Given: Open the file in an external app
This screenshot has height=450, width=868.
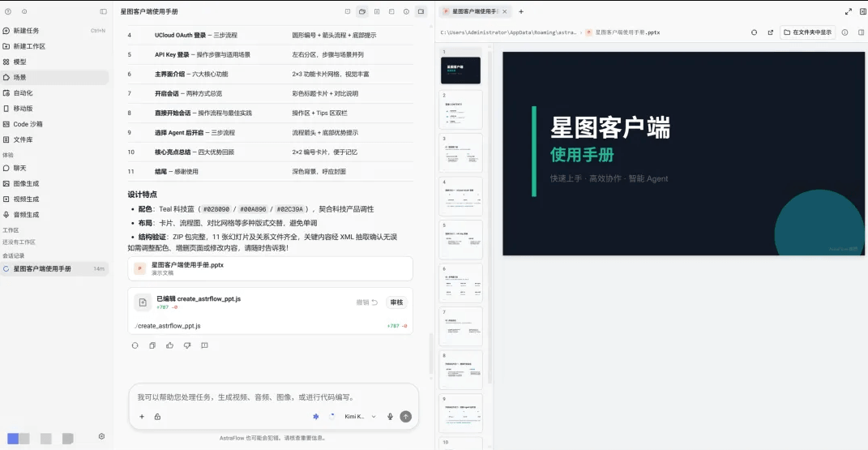Looking at the screenshot, I should click(770, 32).
